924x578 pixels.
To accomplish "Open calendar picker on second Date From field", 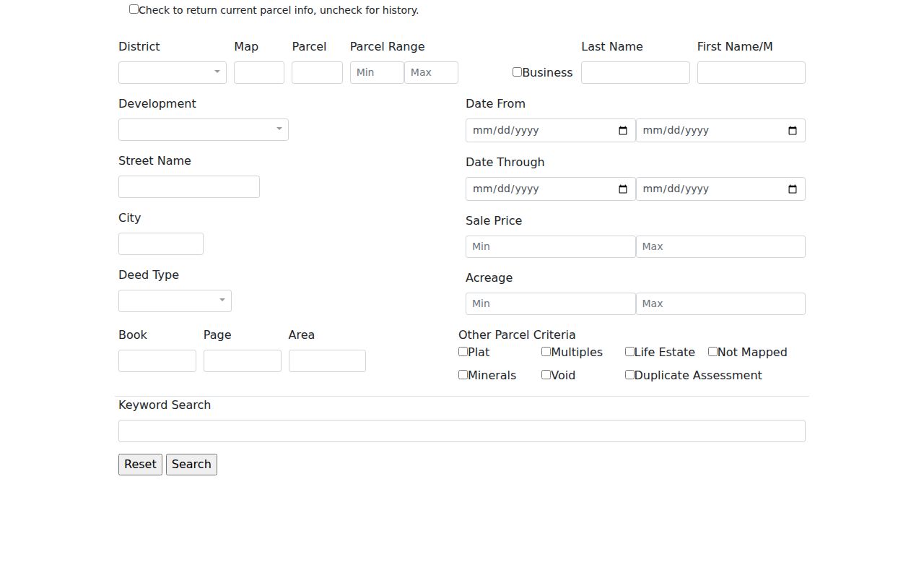I will [x=793, y=131].
